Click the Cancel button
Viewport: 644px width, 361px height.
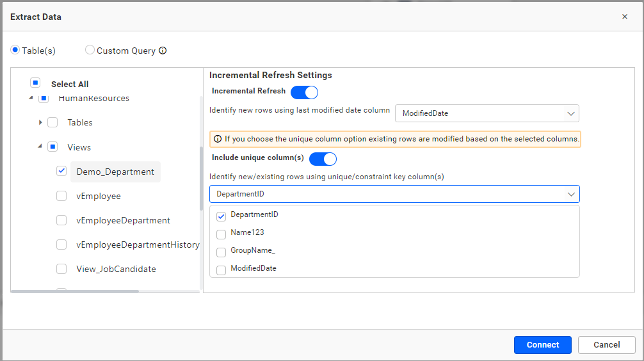(x=606, y=345)
